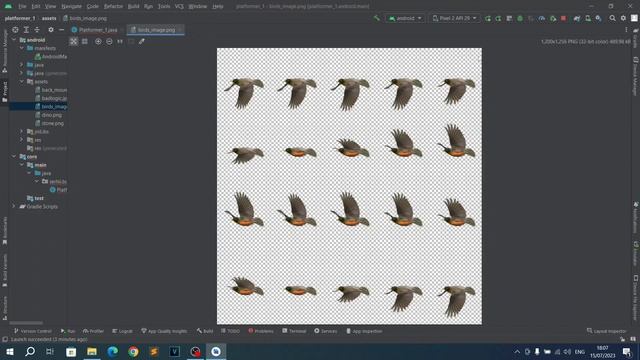Open the File menu
640x360 pixels.
(x=22, y=7)
